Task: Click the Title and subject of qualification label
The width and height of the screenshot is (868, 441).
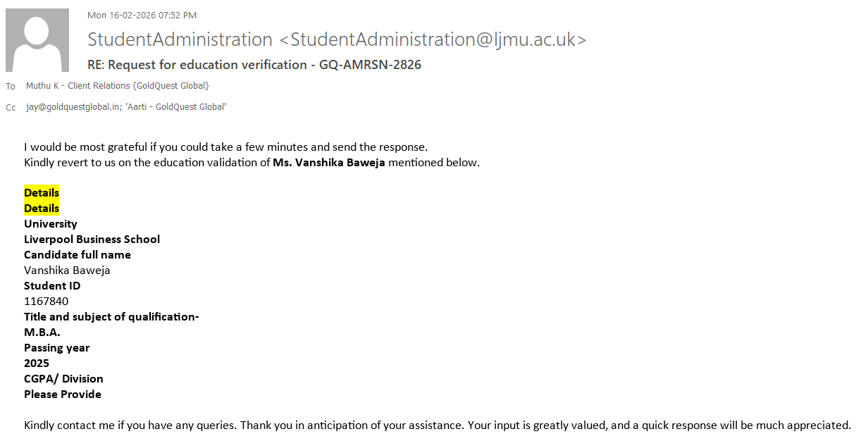Action: tap(111, 317)
